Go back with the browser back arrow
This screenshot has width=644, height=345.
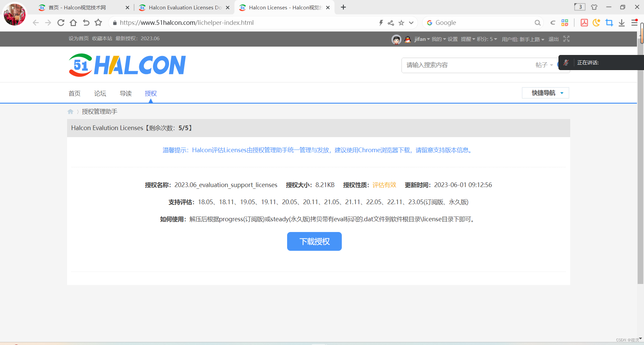[36, 23]
